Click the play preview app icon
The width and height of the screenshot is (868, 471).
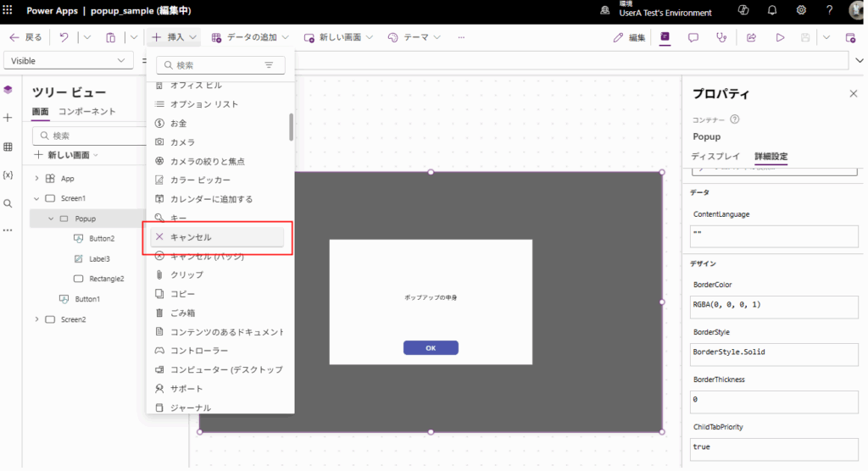click(780, 37)
